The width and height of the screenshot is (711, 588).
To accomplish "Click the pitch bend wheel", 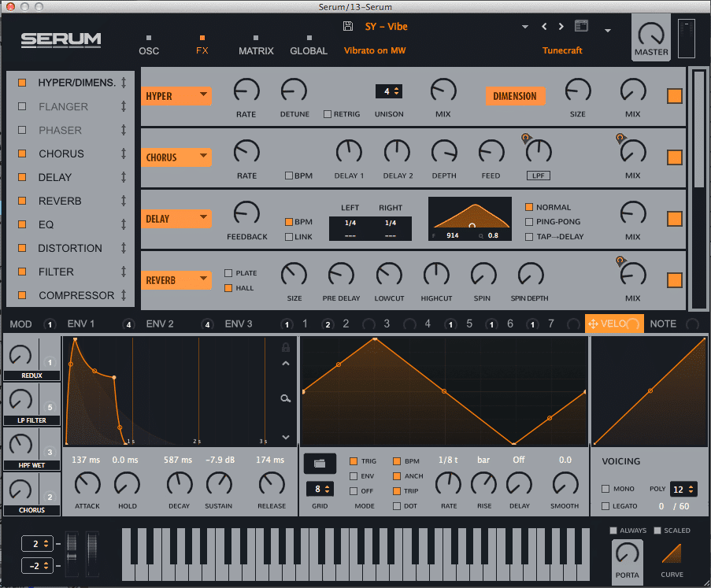I will (72, 553).
